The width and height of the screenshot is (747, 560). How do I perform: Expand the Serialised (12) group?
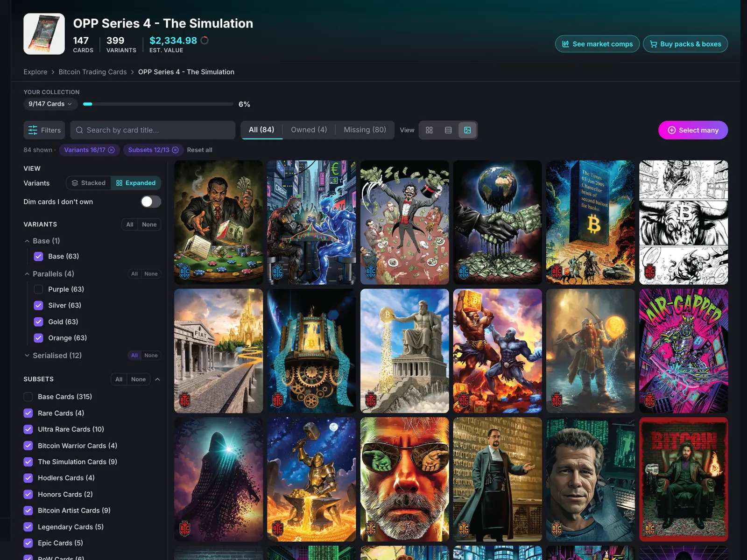click(x=27, y=356)
